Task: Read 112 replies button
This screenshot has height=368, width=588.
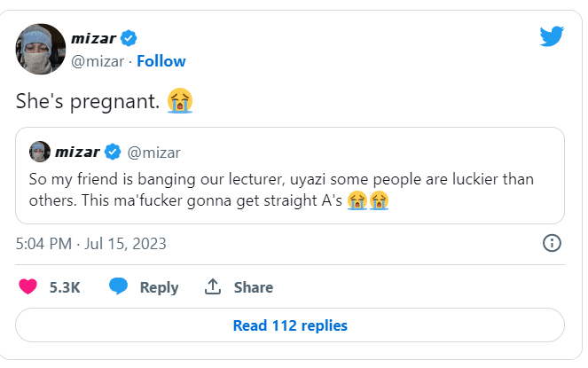Action: click(x=290, y=325)
